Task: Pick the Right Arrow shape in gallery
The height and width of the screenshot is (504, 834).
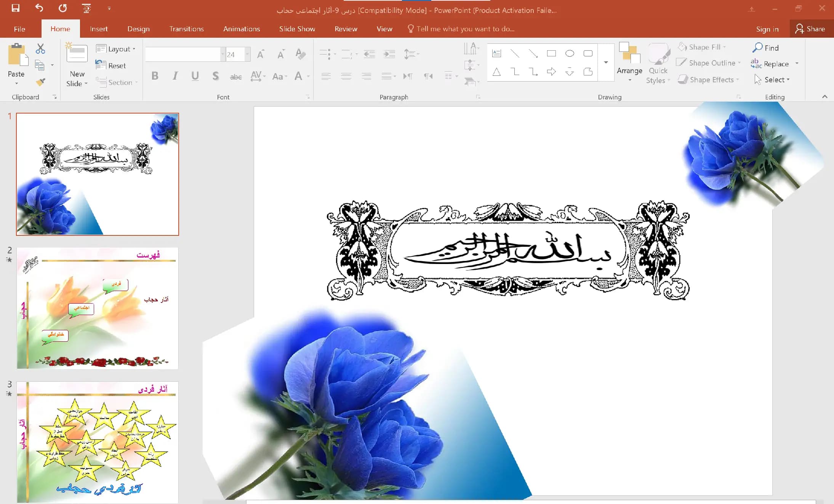Action: click(551, 72)
